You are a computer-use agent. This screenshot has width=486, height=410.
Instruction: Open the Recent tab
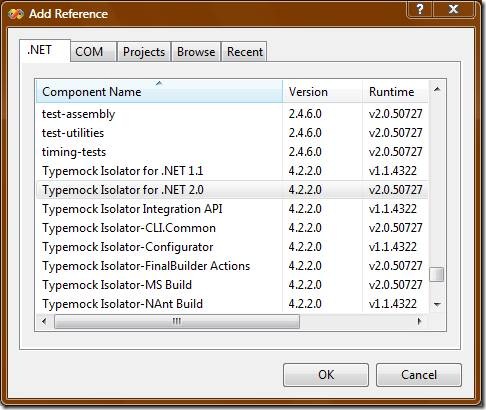[244, 52]
